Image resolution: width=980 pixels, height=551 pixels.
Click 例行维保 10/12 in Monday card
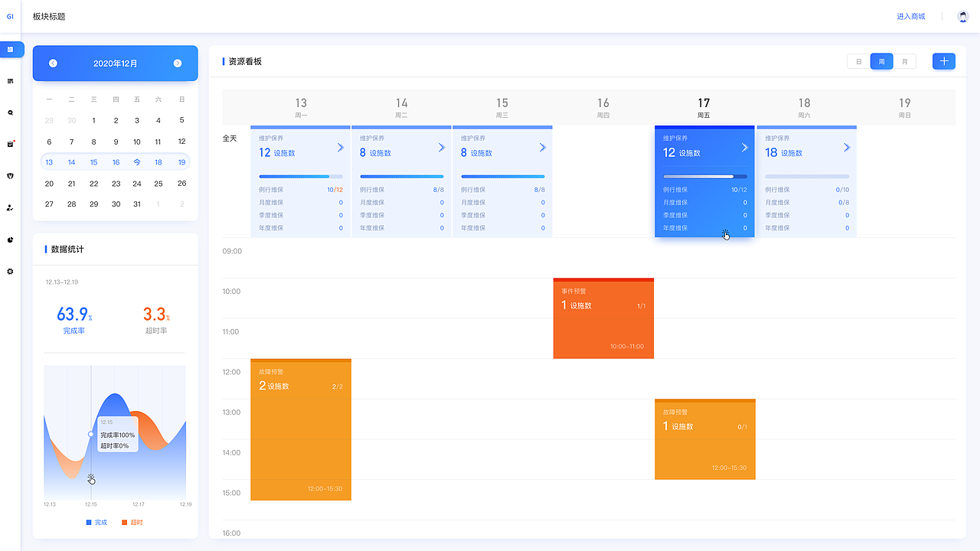point(301,190)
